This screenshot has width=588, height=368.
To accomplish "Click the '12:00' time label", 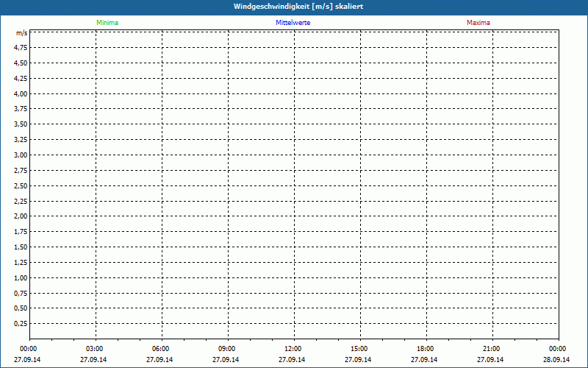I will [x=293, y=349].
